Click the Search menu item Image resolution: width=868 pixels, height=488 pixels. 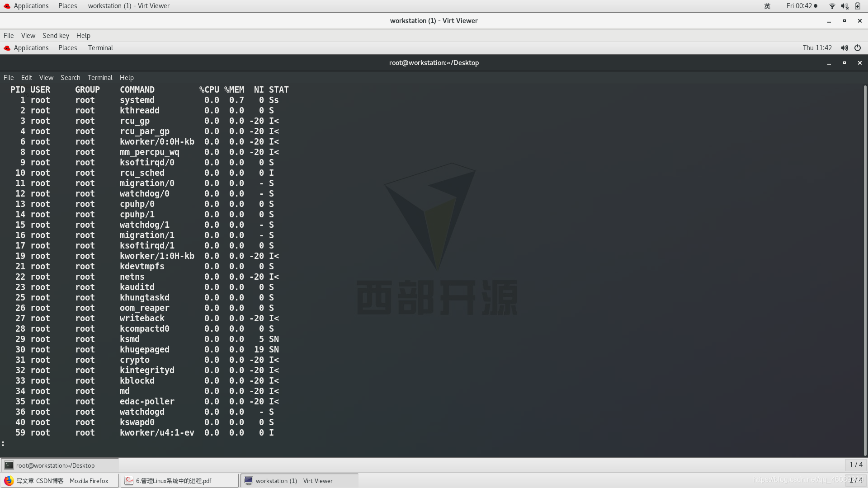(71, 77)
